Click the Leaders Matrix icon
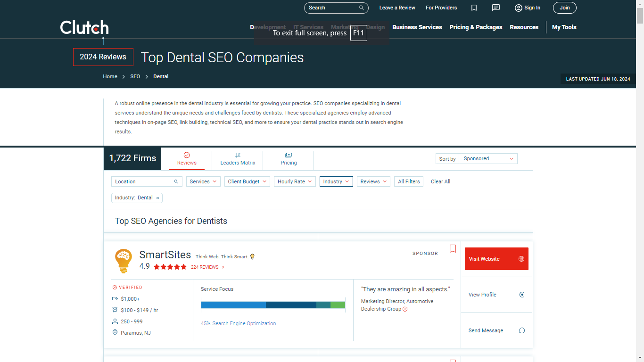644x362 pixels. pyautogui.click(x=238, y=155)
